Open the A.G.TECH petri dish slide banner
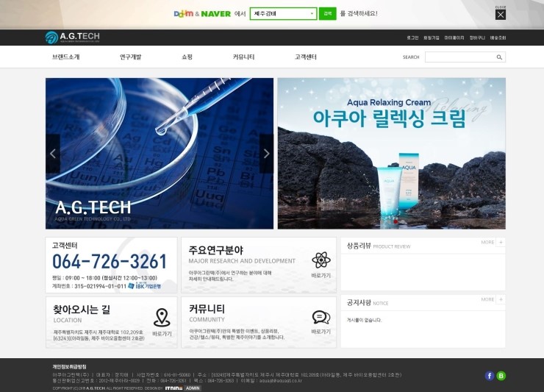Viewport: 544px width, 392px height. tap(160, 154)
